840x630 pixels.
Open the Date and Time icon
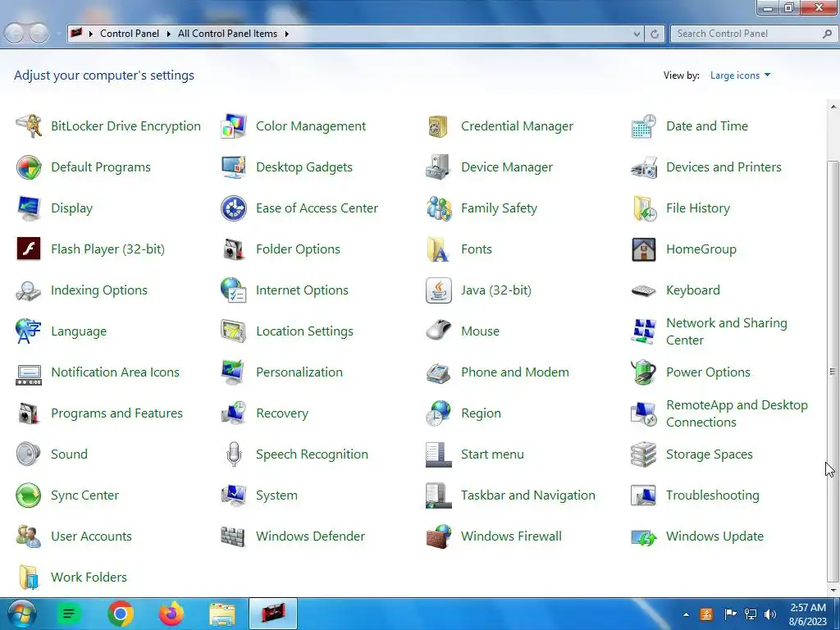click(643, 126)
